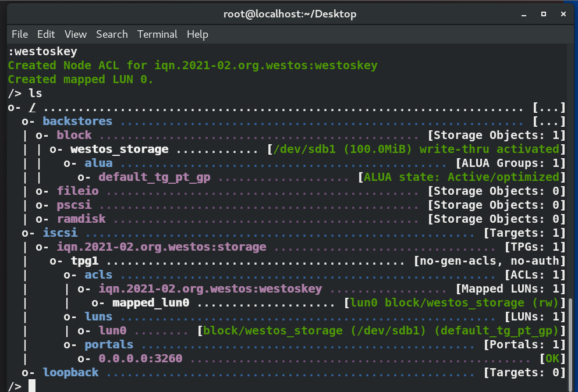The width and height of the screenshot is (578, 392).
Task: Click the 'loopback' tree entry
Action: coord(70,372)
